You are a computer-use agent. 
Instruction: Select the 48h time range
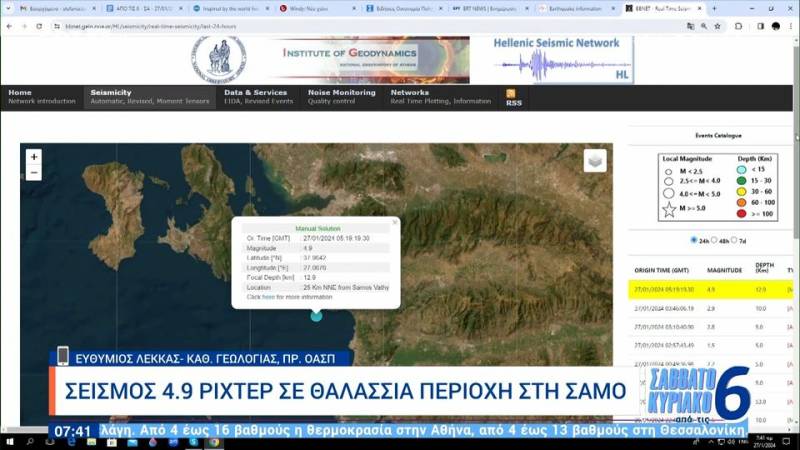pos(714,240)
